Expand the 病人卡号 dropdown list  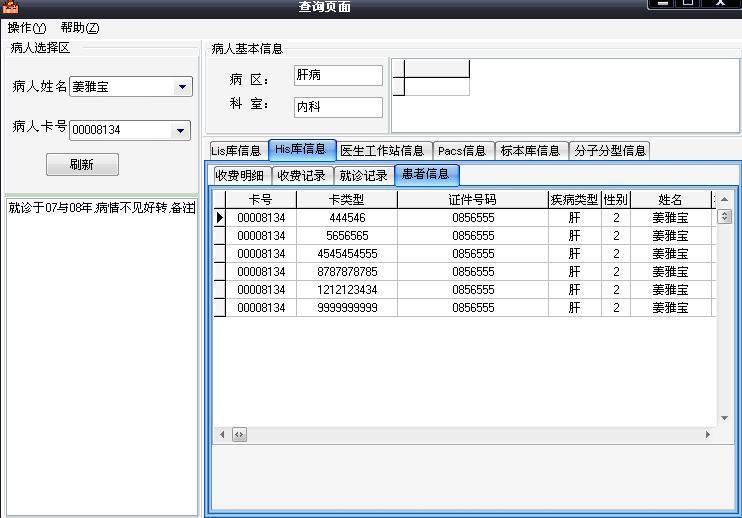pos(181,130)
